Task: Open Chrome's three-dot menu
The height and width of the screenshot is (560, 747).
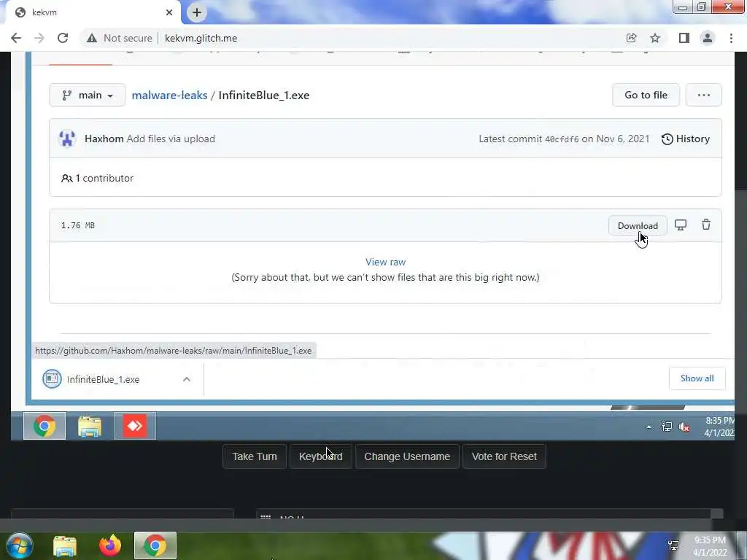Action: tap(731, 38)
